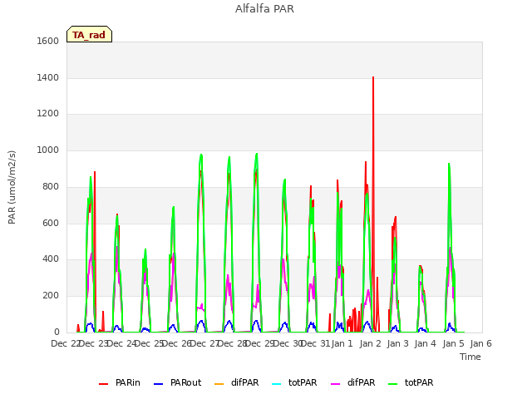Click the Jan 4 x-axis tick label
532x399 pixels.
click(426, 343)
